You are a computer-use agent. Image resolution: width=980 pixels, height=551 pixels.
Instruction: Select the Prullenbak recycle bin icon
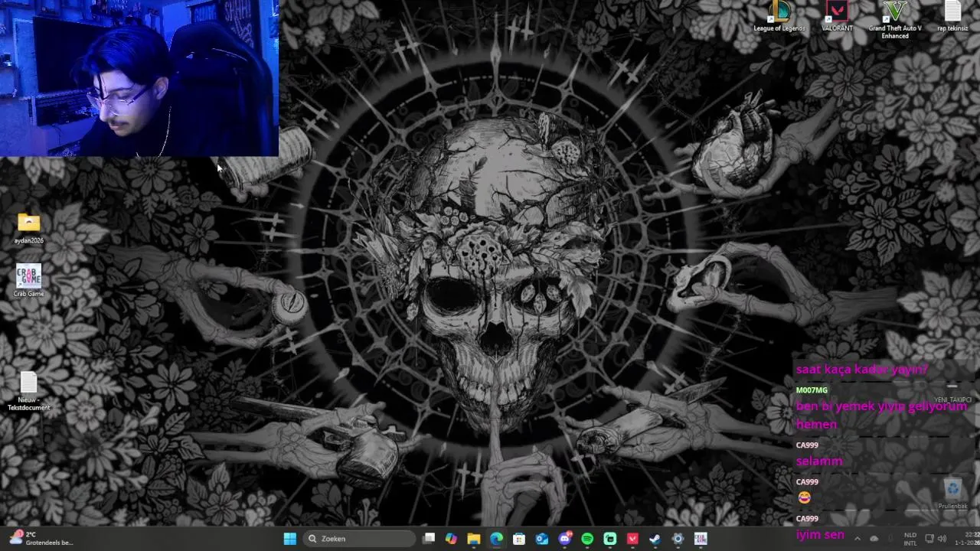pos(952,494)
